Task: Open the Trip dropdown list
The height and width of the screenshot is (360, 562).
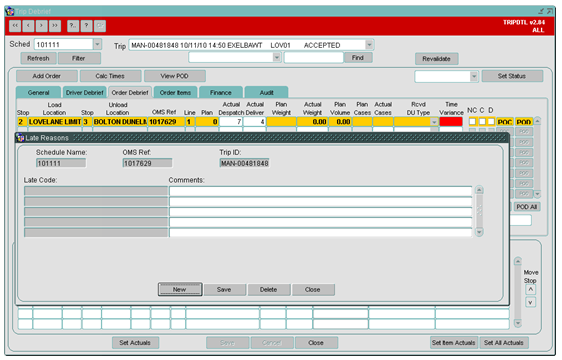Action: point(369,45)
